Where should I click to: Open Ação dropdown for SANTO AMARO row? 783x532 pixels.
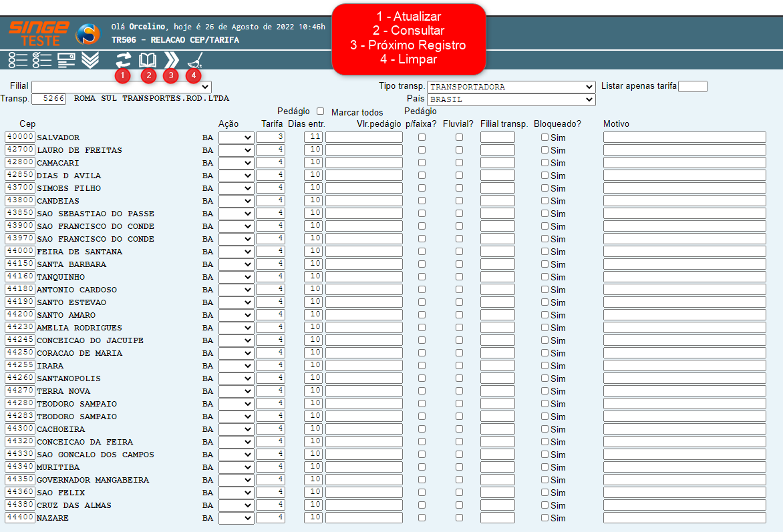[x=237, y=315]
